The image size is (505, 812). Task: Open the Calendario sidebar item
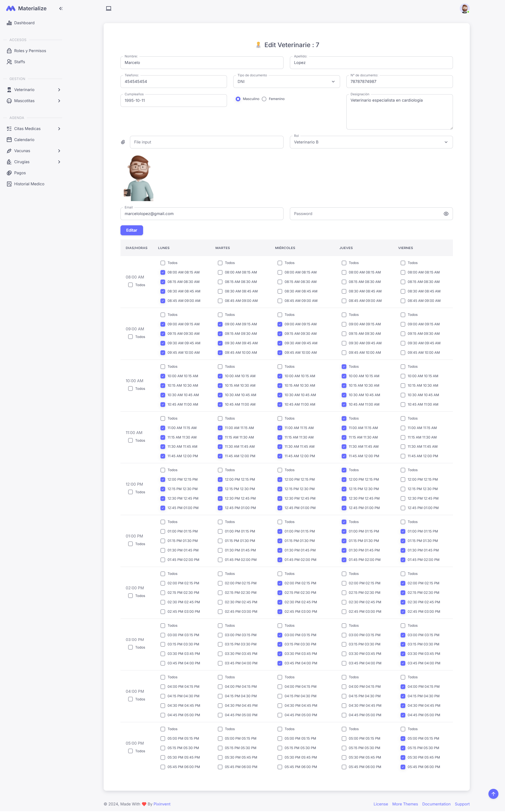(24, 140)
